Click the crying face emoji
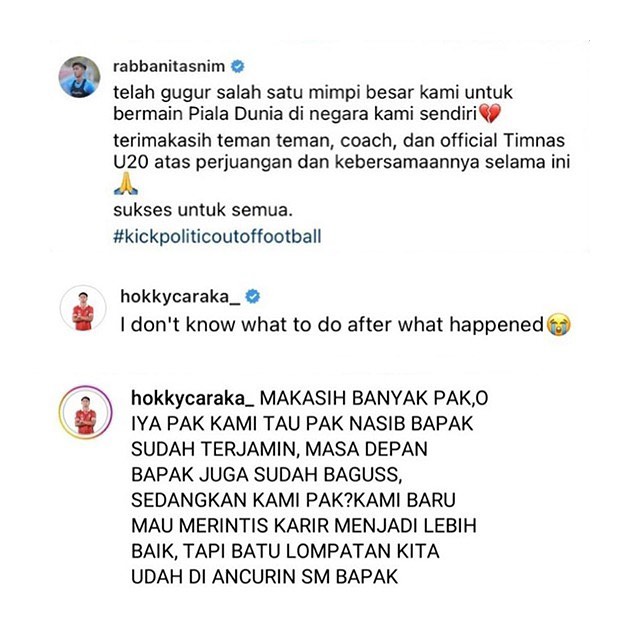 coord(558,325)
